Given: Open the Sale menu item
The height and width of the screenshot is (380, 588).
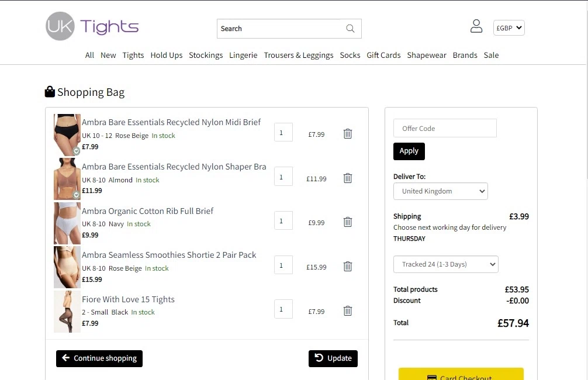Looking at the screenshot, I should tap(491, 55).
